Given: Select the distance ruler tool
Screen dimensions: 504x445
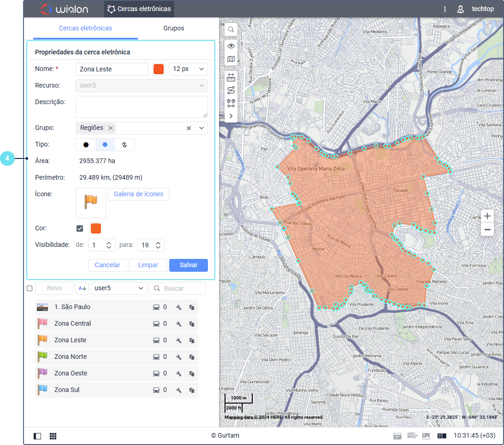Looking at the screenshot, I should [231, 77].
